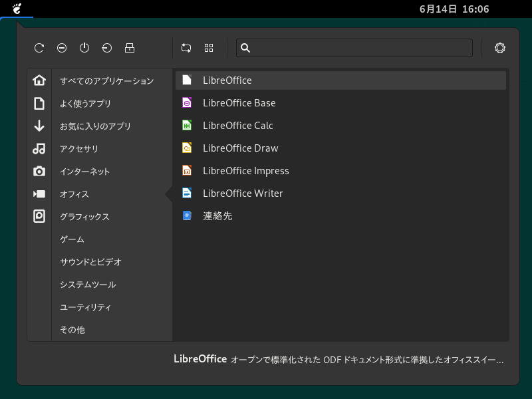Click the power off icon
Image resolution: width=532 pixels, height=399 pixels.
pyautogui.click(x=84, y=48)
